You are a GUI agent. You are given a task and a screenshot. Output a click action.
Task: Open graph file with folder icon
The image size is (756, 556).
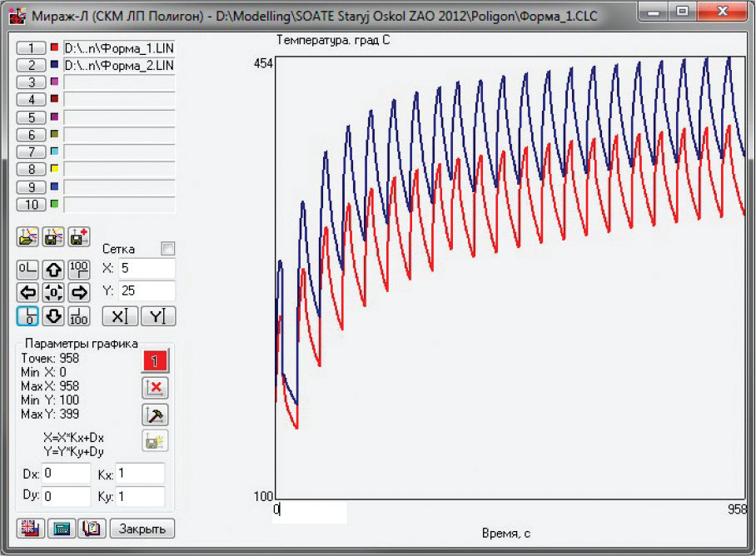[27, 236]
